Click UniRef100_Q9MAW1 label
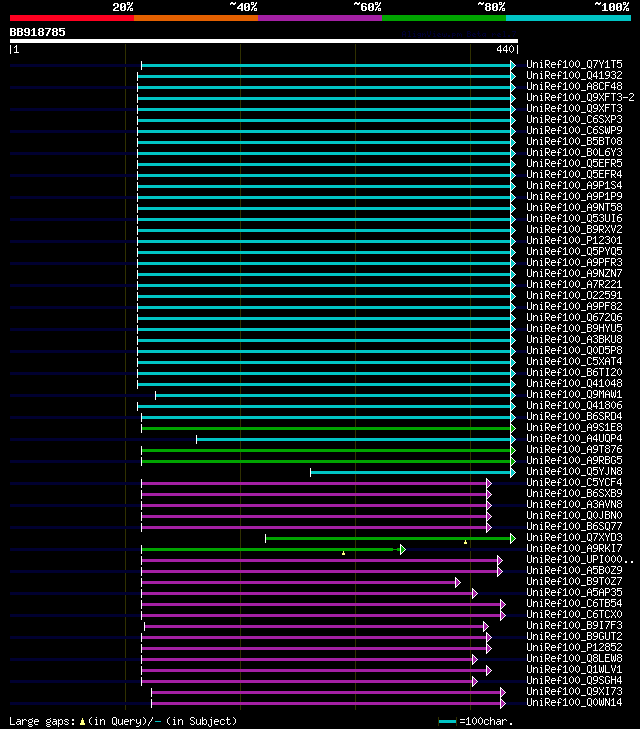Viewport: 640px width, 729px height. pyautogui.click(x=574, y=394)
